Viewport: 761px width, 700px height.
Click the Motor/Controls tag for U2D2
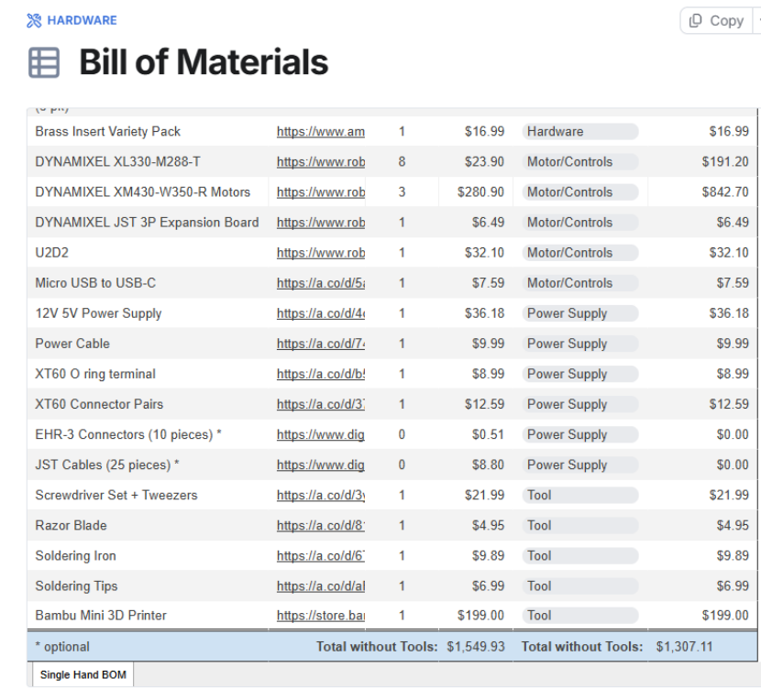pos(580,253)
